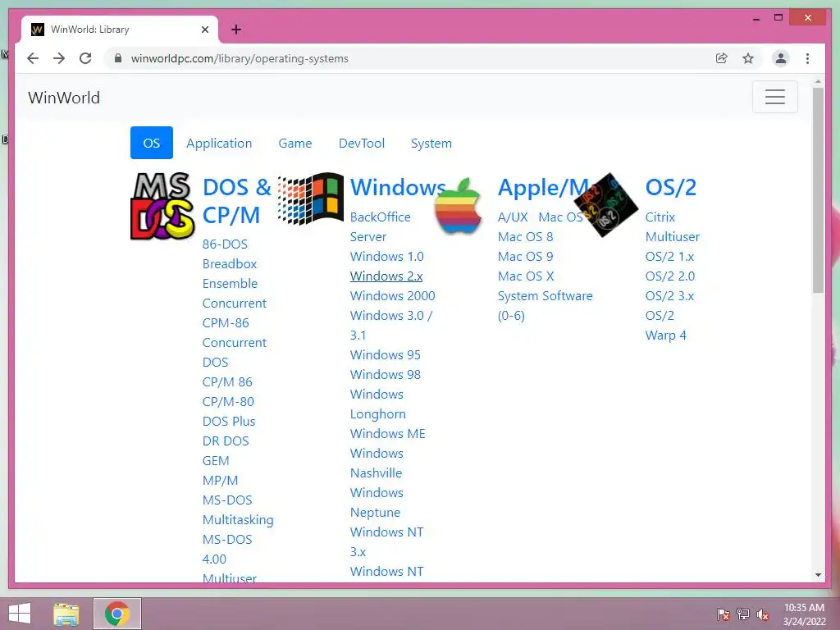Open the Windows 98 link
The height and width of the screenshot is (630, 840).
coord(386,374)
